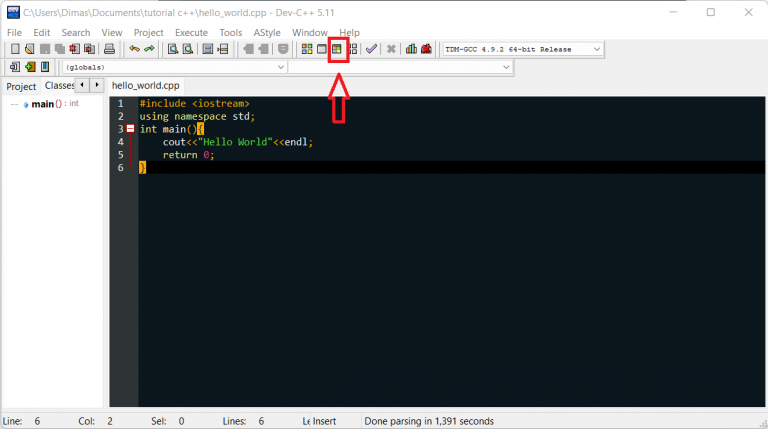This screenshot has width=768, height=429.
Task: Redo edit with green arrow icon
Action: click(x=149, y=49)
